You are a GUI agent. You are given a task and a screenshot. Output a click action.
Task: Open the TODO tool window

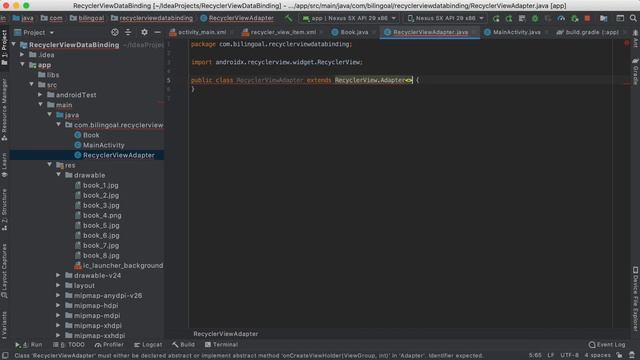coord(69,345)
